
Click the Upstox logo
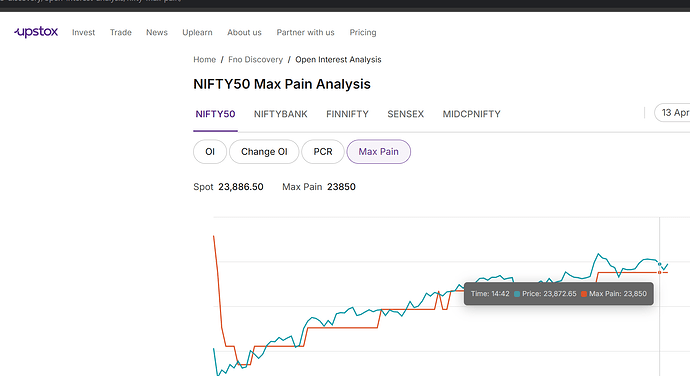[x=36, y=32]
